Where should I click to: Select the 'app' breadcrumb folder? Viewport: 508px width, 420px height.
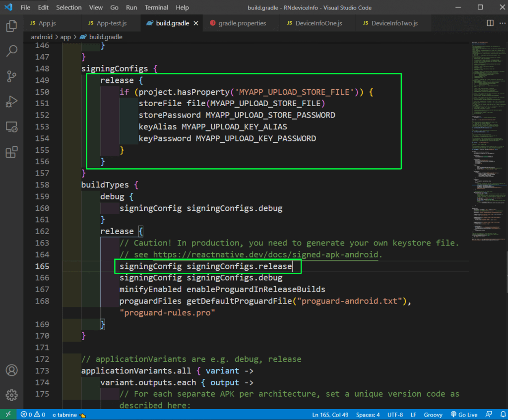click(x=65, y=37)
